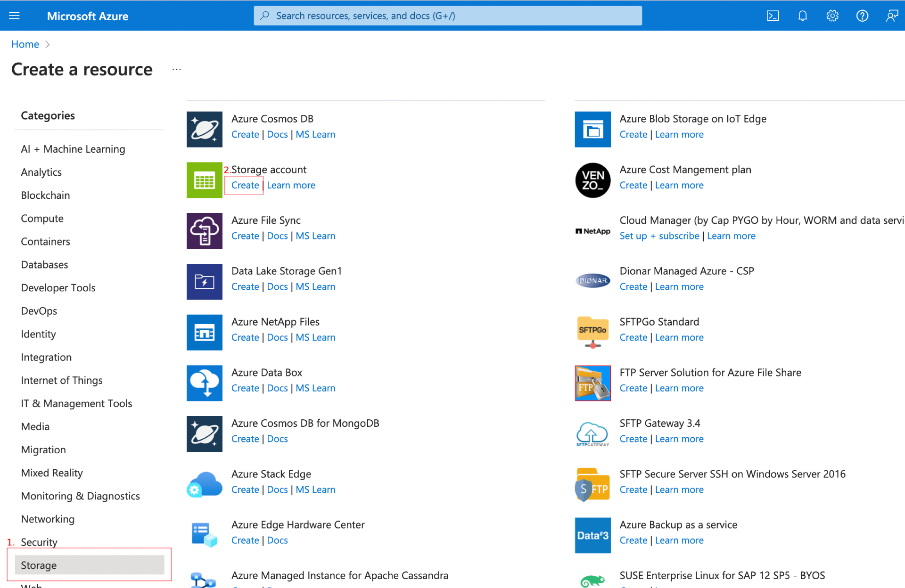The image size is (905, 588).
Task: Go to Home via the breadcrumb
Action: [25, 44]
